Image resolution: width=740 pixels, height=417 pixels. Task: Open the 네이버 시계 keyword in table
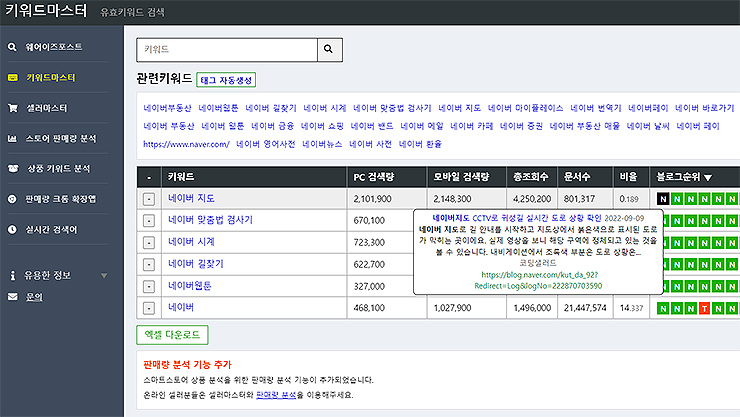[192, 242]
